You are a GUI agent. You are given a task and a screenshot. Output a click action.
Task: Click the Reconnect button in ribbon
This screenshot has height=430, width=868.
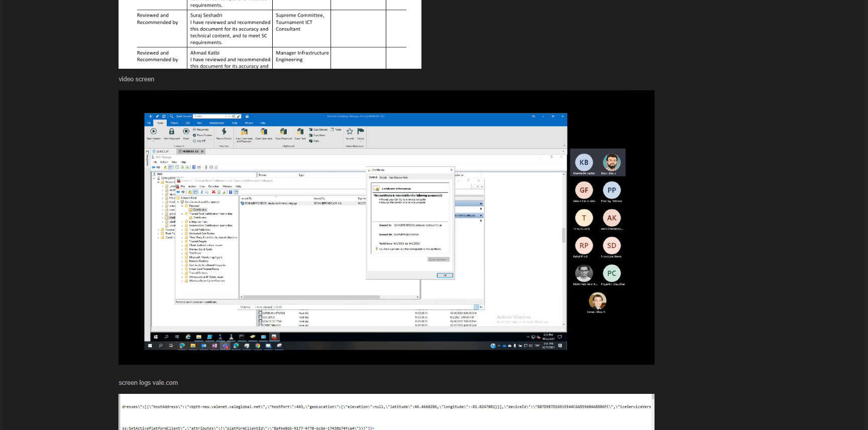tap(201, 129)
